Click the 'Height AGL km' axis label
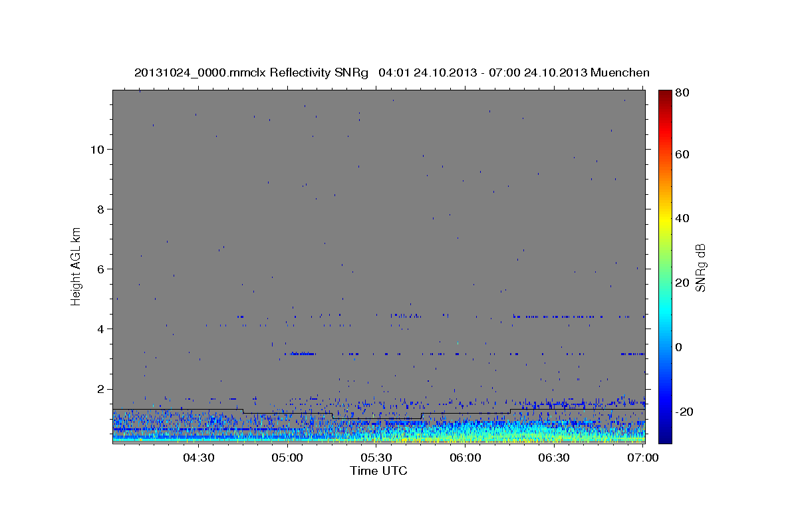This screenshot has height=532, width=798. pos(76,265)
